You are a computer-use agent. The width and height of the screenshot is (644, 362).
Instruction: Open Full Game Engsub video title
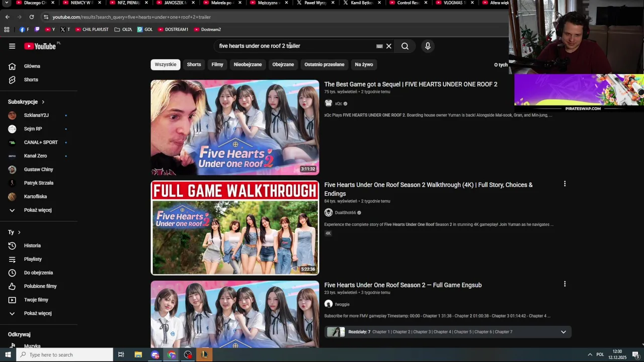[403, 285]
